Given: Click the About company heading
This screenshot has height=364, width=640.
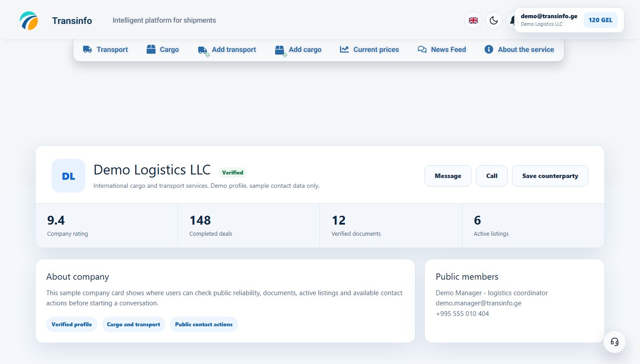Looking at the screenshot, I should (78, 277).
